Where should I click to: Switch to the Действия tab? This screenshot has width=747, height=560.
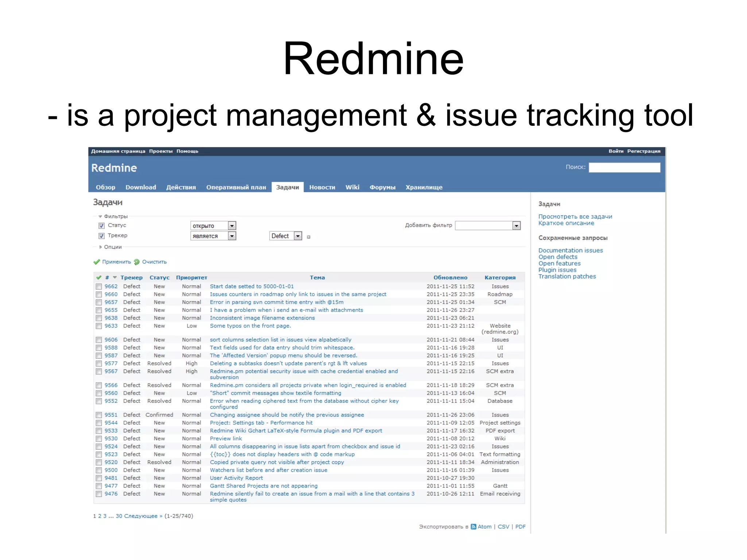coord(181,187)
